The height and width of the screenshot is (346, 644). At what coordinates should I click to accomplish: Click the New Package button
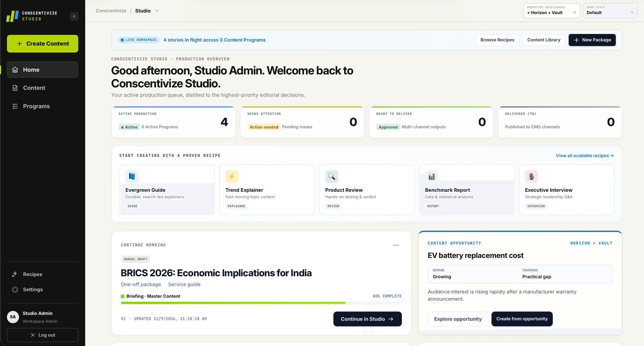[592, 40]
